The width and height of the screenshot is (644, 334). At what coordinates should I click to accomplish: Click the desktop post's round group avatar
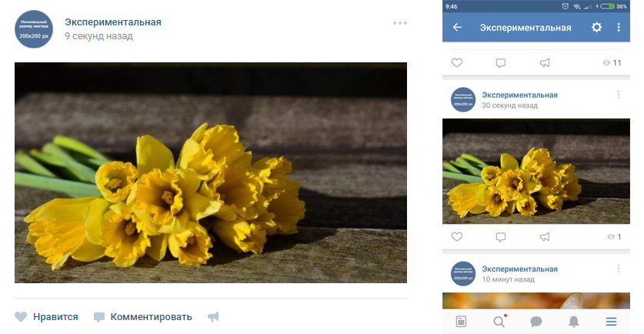pyautogui.click(x=34, y=29)
